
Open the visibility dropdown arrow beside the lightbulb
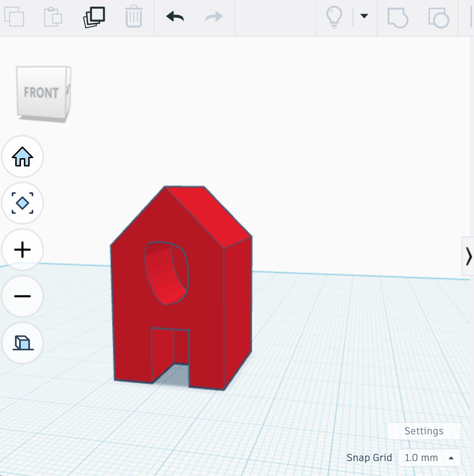coord(364,16)
